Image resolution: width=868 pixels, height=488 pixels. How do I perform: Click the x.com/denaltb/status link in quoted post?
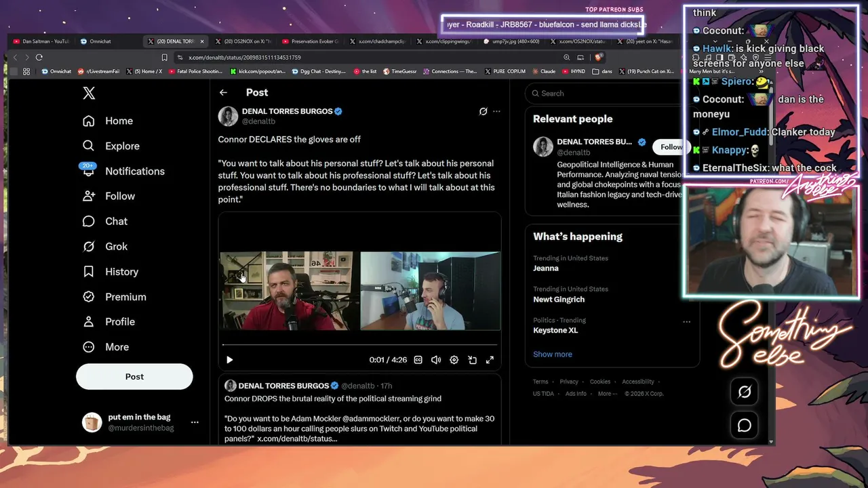tap(297, 439)
